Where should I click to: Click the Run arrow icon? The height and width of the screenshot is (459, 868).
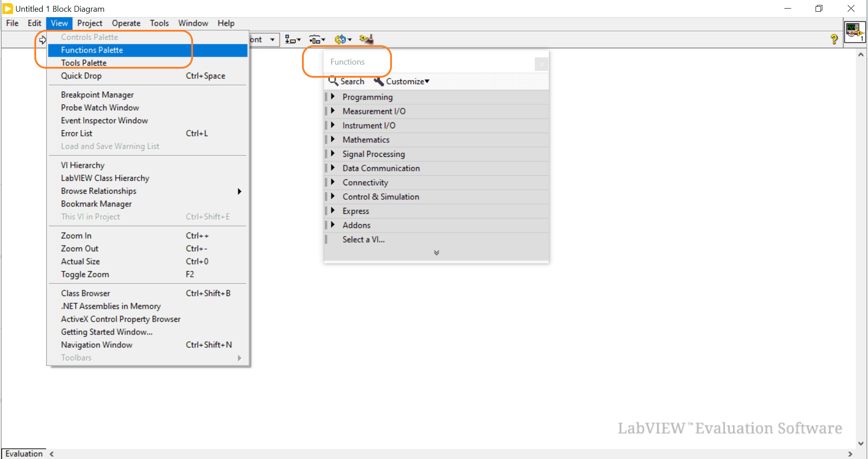[42, 40]
